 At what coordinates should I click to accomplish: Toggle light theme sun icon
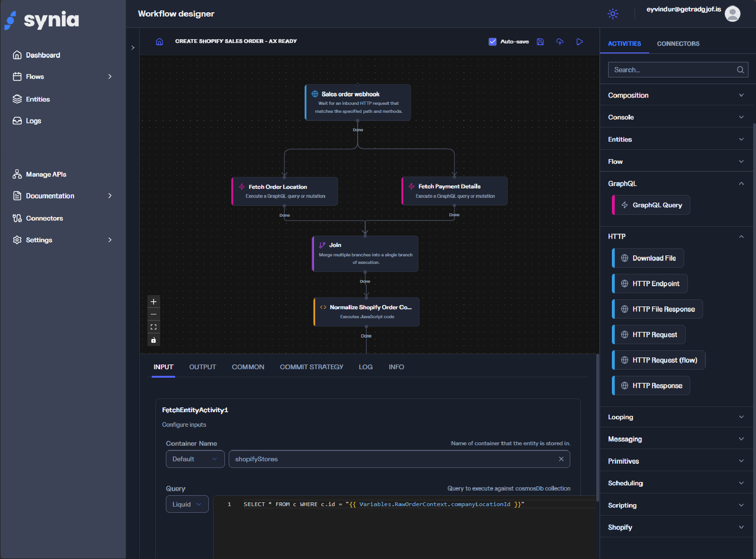pos(613,14)
